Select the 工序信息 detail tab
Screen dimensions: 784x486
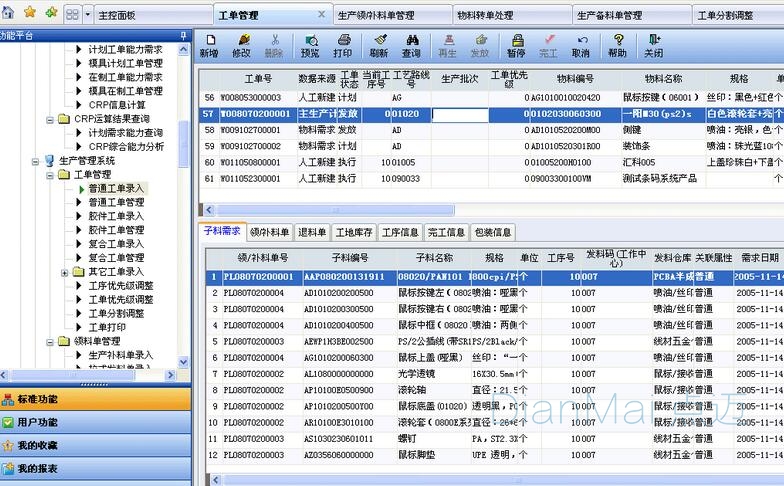400,232
